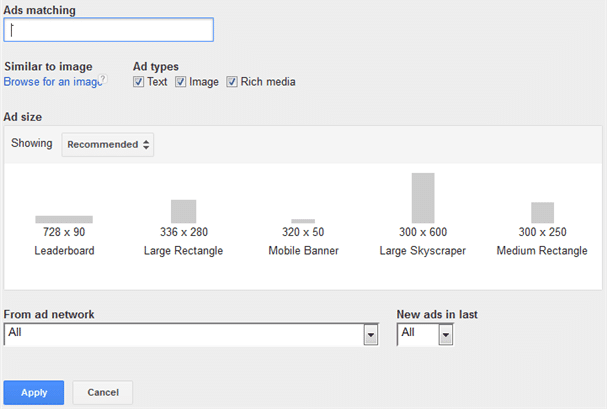Open the Showing Recommended dropdown
Screen dimensions: 607x409
[x=108, y=145]
